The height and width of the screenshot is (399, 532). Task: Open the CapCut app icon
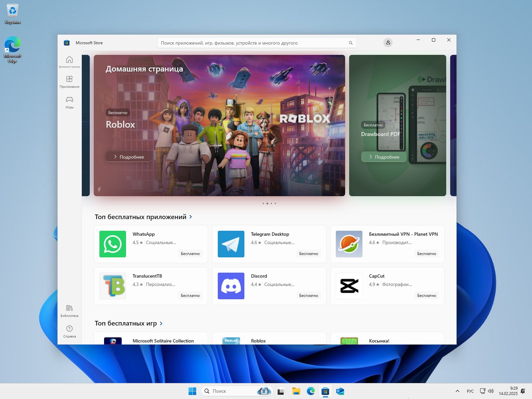349,286
